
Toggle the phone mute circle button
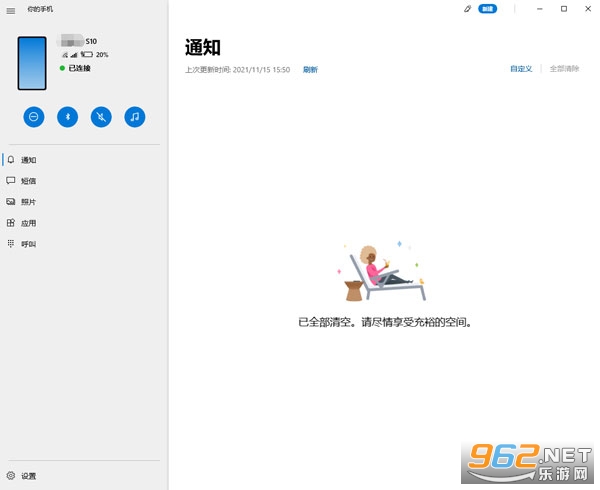click(x=101, y=117)
